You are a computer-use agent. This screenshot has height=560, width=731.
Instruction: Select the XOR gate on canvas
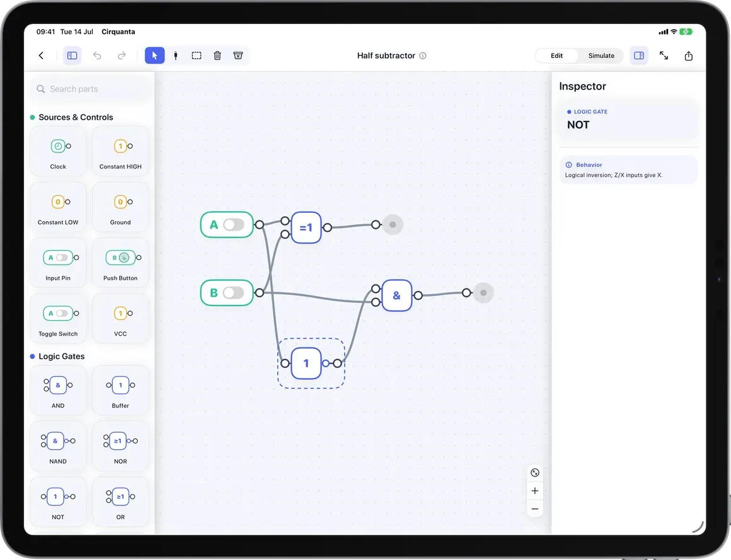coord(306,227)
